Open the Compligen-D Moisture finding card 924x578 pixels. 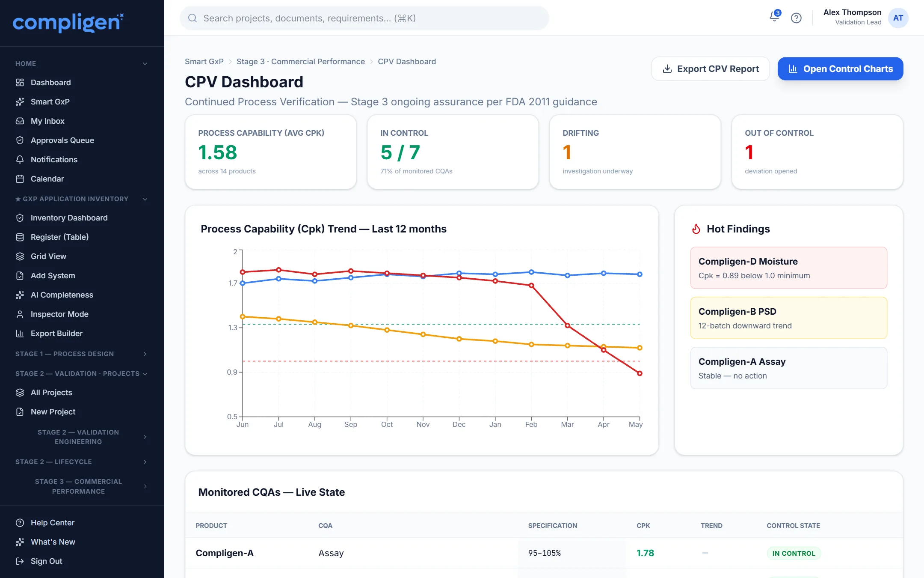[x=788, y=268]
